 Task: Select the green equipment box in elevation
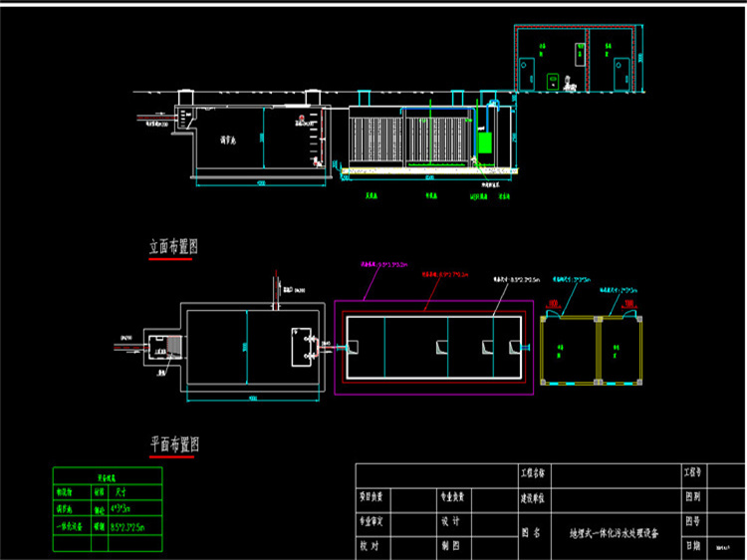485,141
